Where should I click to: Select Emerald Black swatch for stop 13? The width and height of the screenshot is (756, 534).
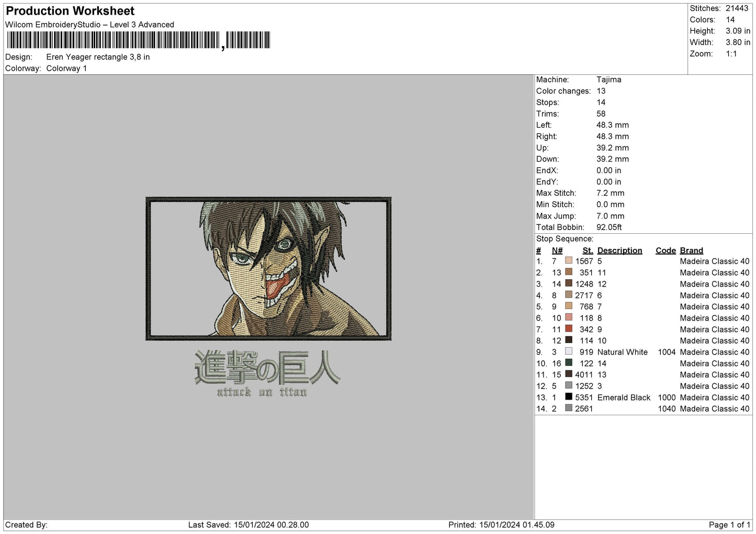tap(569, 397)
